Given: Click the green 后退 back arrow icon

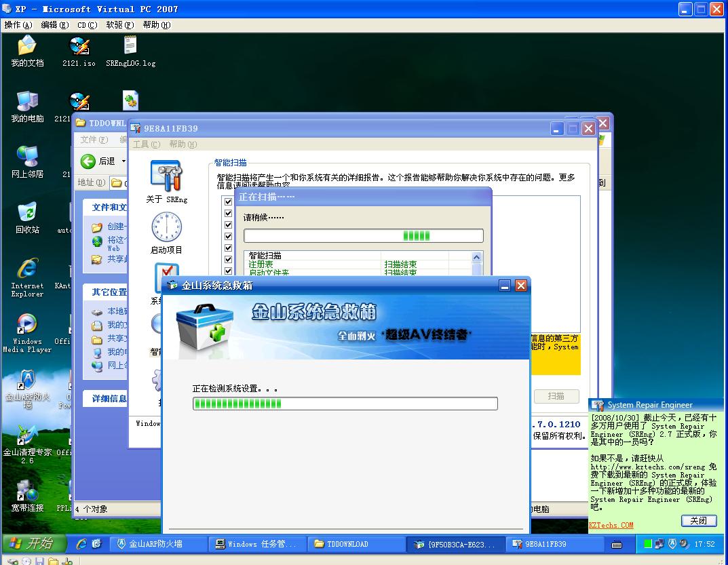Looking at the screenshot, I should [88, 161].
